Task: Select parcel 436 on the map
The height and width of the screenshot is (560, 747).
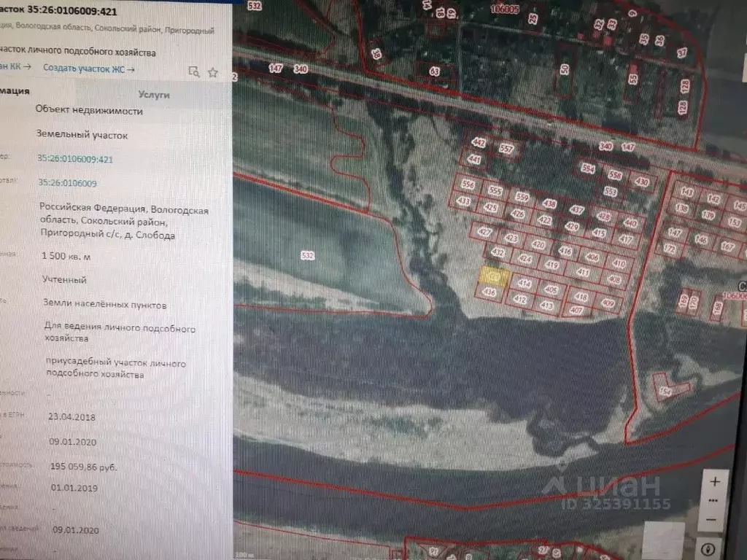Action: (489, 292)
